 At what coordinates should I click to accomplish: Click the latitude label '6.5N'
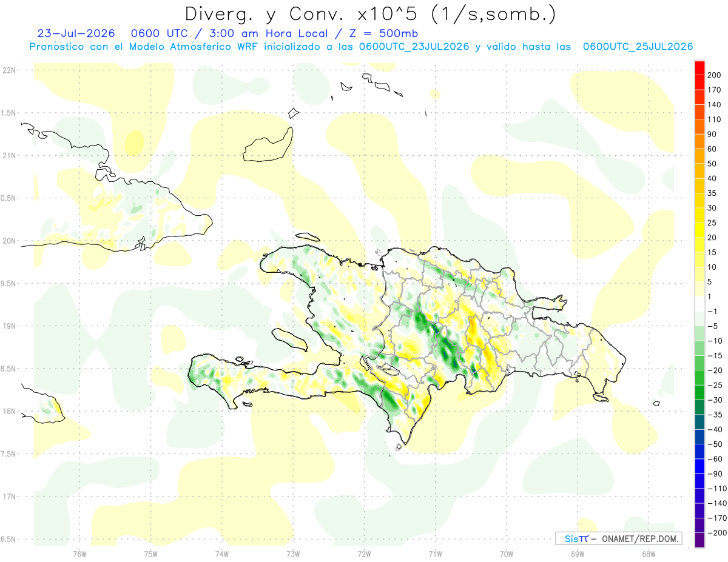[8, 540]
